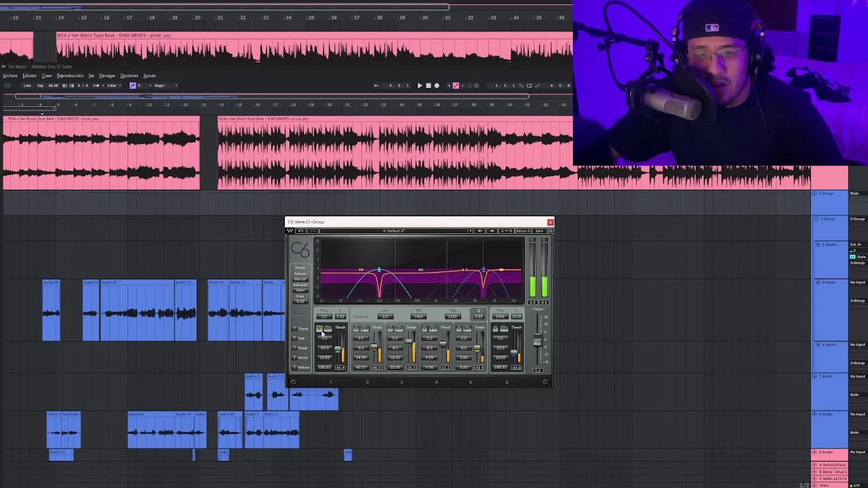The image size is (868, 488).
Task: Open the 'Ext. In' input dropdown on 4 Audio
Action: pyautogui.click(x=858, y=245)
